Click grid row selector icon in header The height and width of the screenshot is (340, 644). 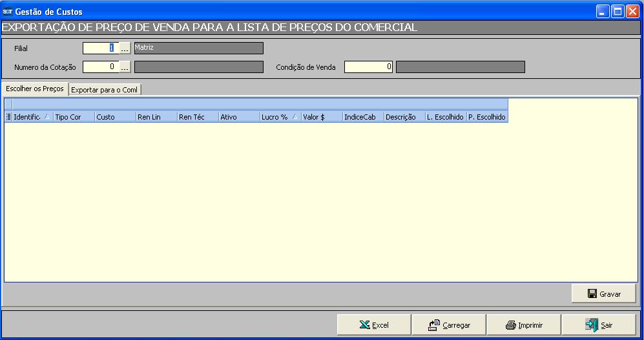point(8,117)
